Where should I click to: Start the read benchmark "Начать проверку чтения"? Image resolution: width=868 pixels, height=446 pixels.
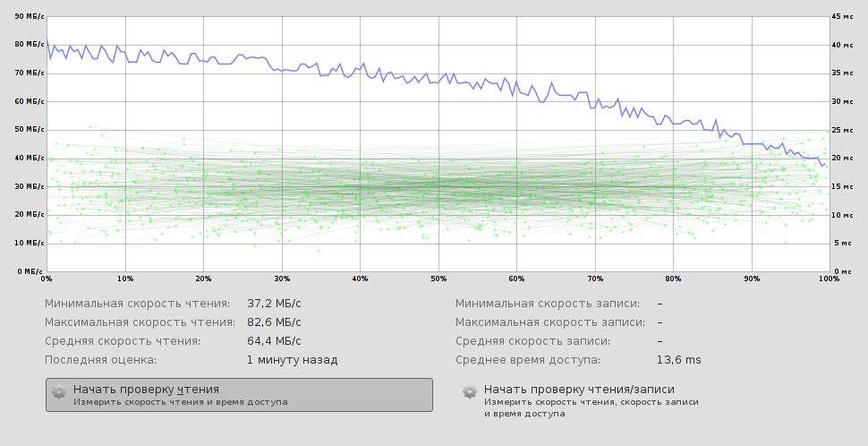point(239,395)
